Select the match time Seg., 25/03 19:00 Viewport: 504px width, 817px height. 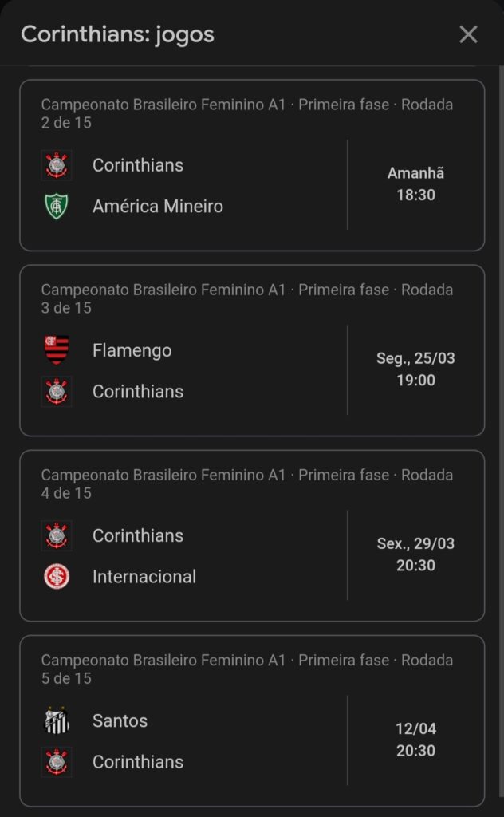pos(415,369)
